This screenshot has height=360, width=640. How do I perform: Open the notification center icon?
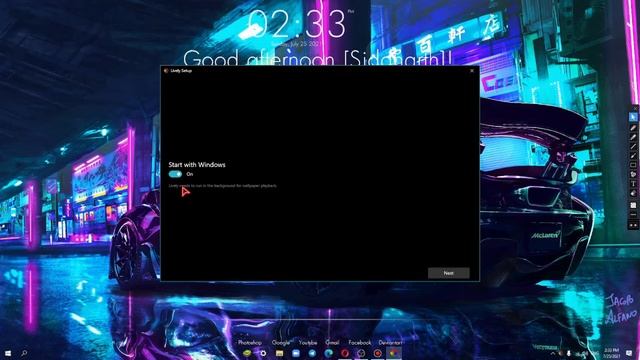pyautogui.click(x=629, y=353)
